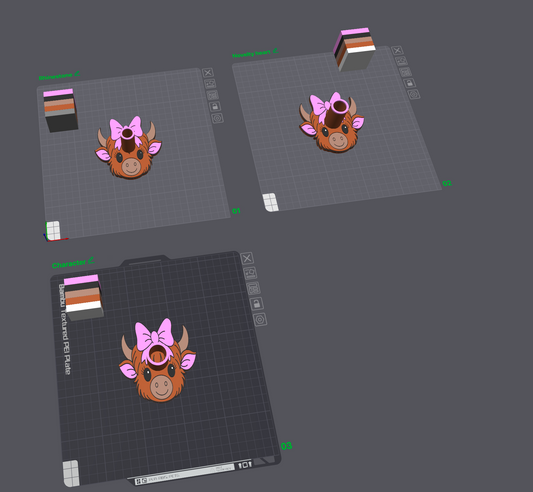The height and width of the screenshot is (492, 533).
Task: Arrange objects on the Rhinestone plate
Action: pos(212,95)
